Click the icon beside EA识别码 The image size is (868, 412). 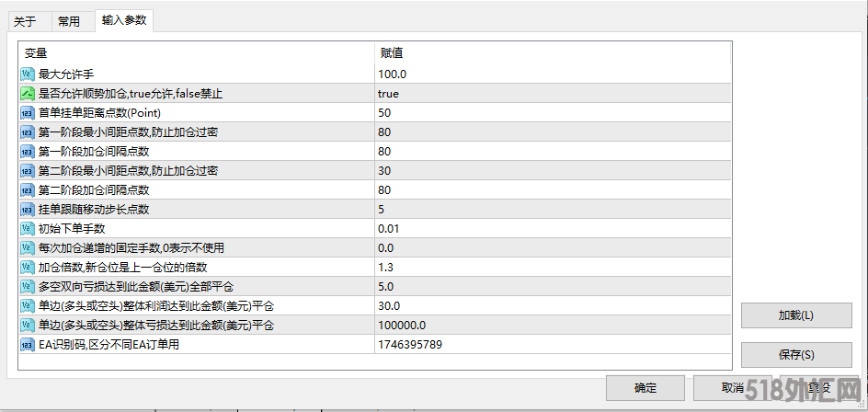(x=28, y=345)
